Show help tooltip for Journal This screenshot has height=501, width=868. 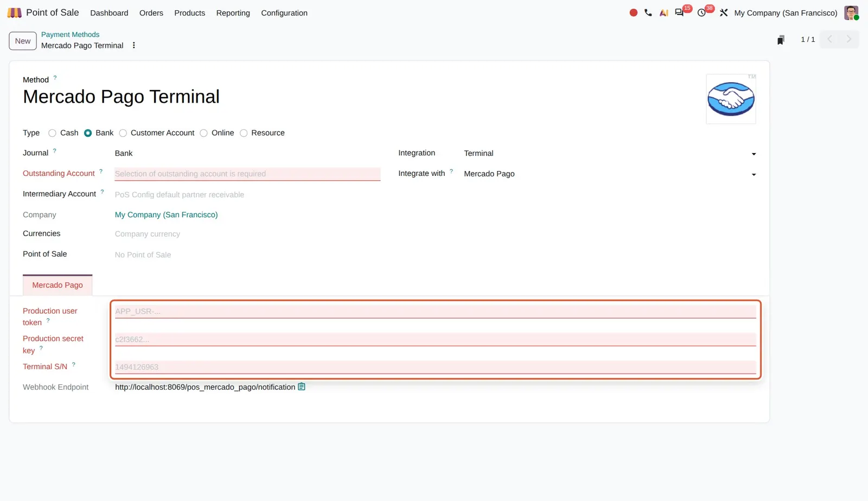54,151
